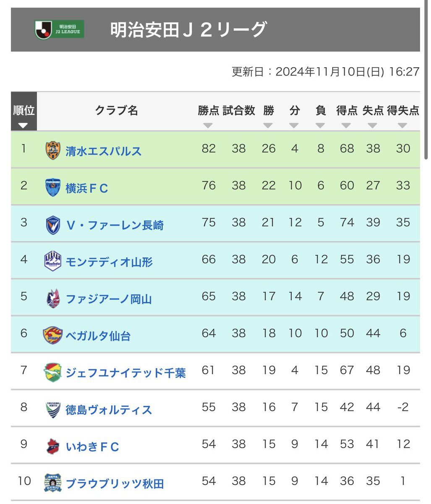Click the Shimizu S-Pulse club crest
The height and width of the screenshot is (504, 431).
click(x=53, y=151)
